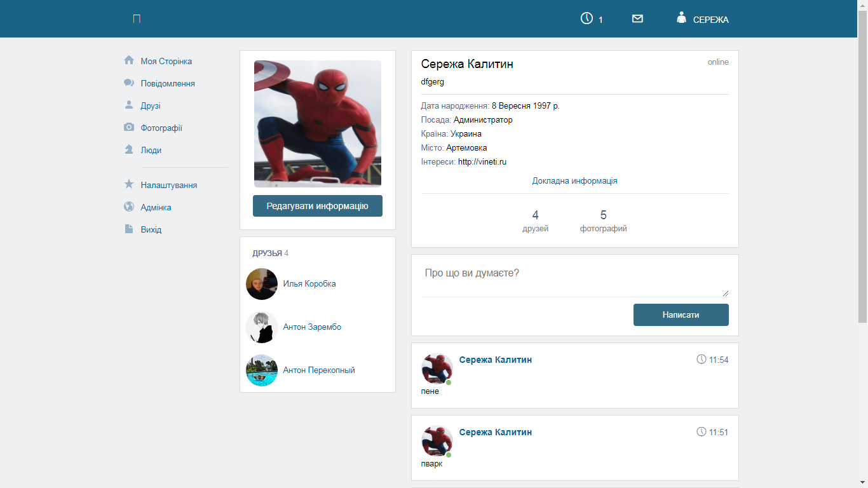Image resolution: width=868 pixels, height=488 pixels.
Task: Open the mail envelope icon in header
Action: tap(638, 19)
